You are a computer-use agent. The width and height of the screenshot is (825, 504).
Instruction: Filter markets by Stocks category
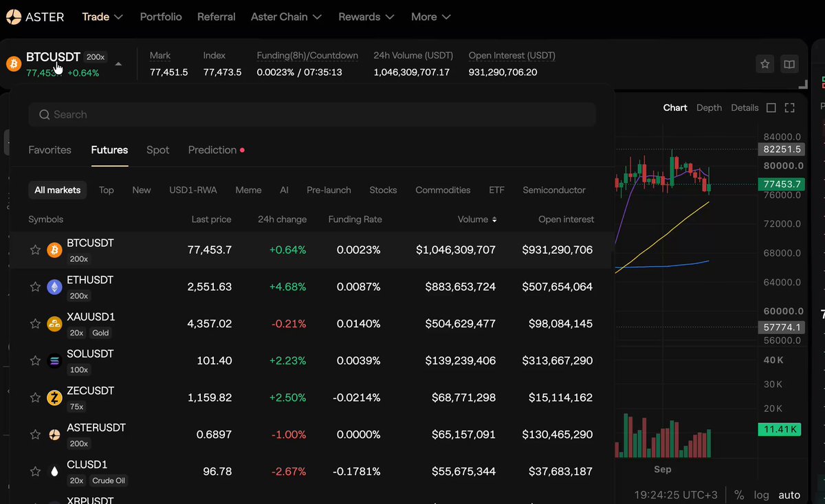[x=383, y=190]
